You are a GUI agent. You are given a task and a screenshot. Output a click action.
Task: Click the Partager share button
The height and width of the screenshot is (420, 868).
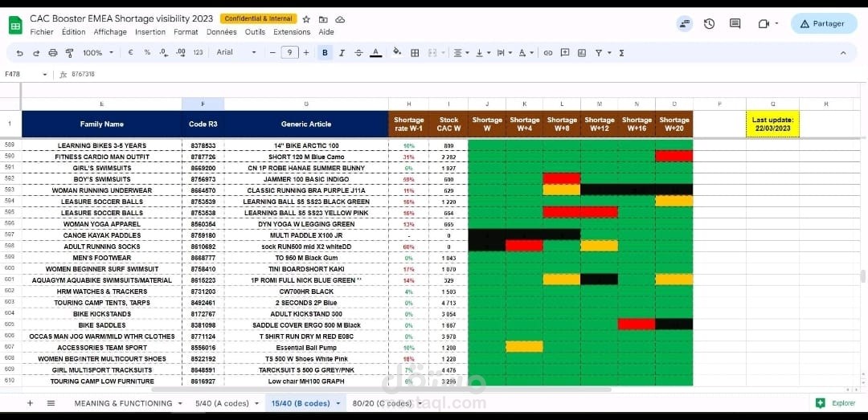click(824, 24)
